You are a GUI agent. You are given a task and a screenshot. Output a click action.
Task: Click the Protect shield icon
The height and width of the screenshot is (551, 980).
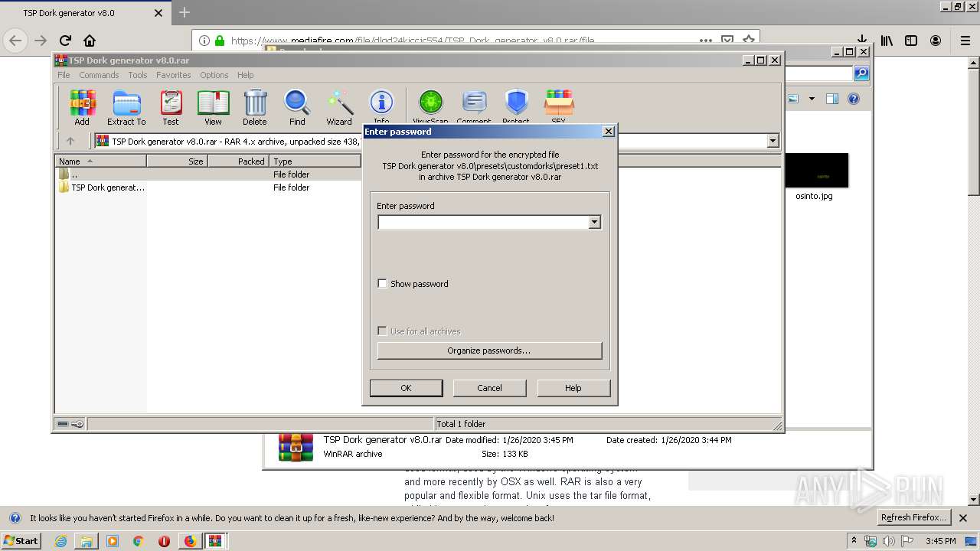pyautogui.click(x=516, y=106)
